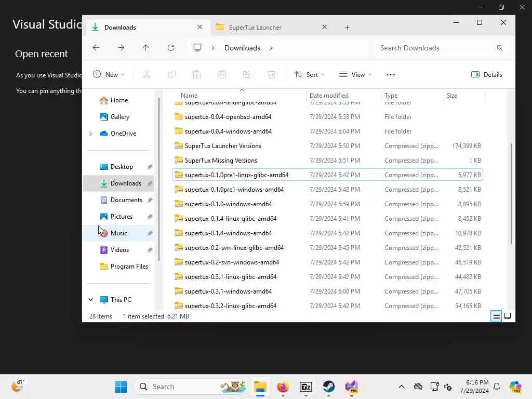Click the chevron after Downloads in address bar
This screenshot has width=532, height=399.
[x=271, y=48]
